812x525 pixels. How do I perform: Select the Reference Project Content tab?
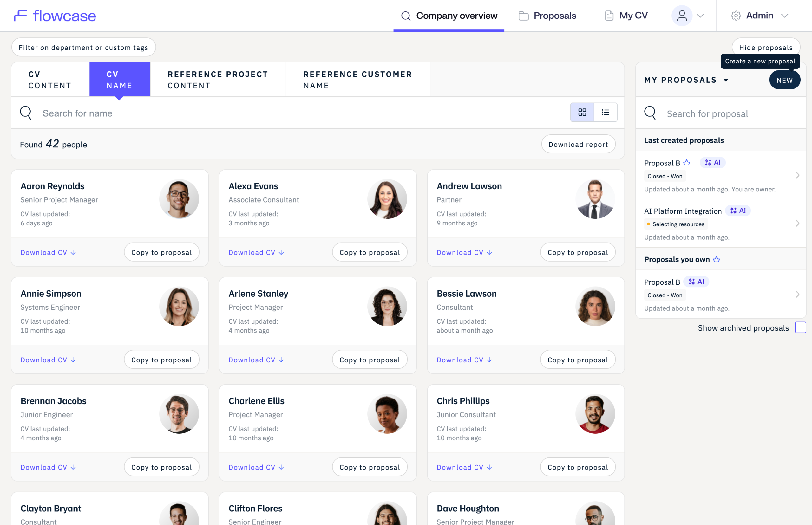pyautogui.click(x=218, y=80)
